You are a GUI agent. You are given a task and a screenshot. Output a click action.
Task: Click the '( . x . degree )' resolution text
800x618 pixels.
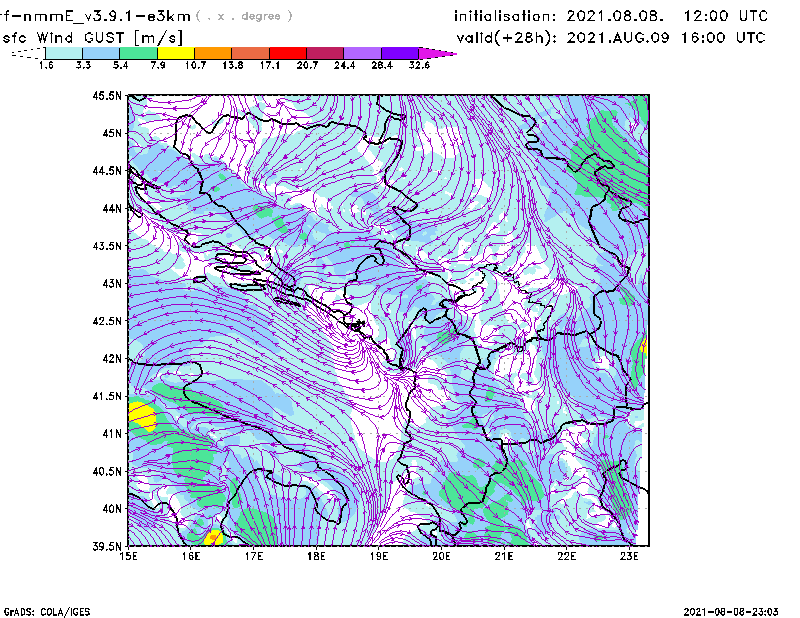(244, 16)
